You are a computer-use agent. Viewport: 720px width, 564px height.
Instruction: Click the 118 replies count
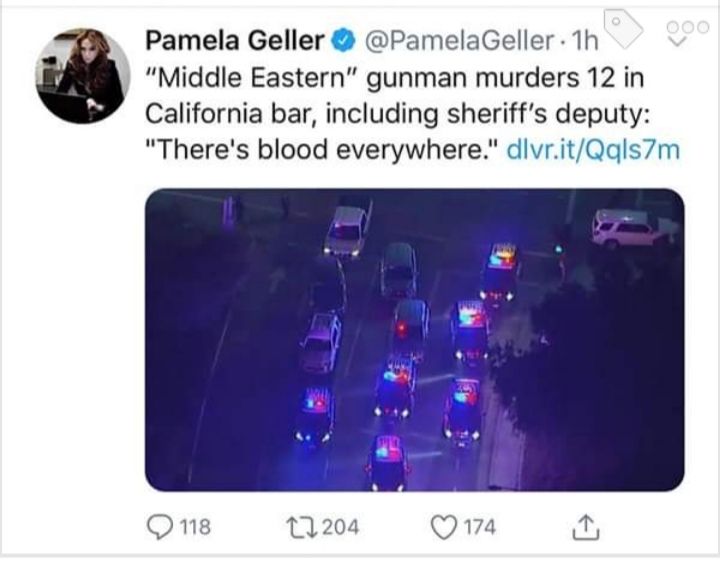coord(195,526)
